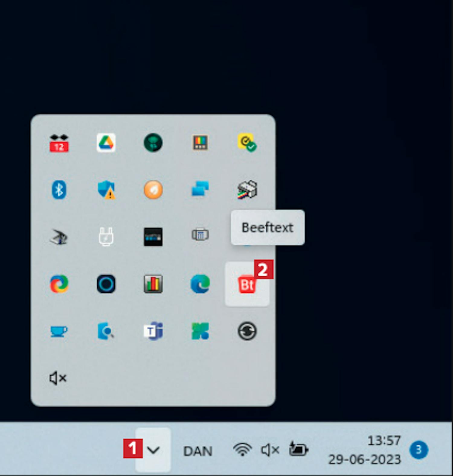Image resolution: width=453 pixels, height=476 pixels.
Task: Open the blue ring Cortana-style icon
Action: click(x=106, y=284)
